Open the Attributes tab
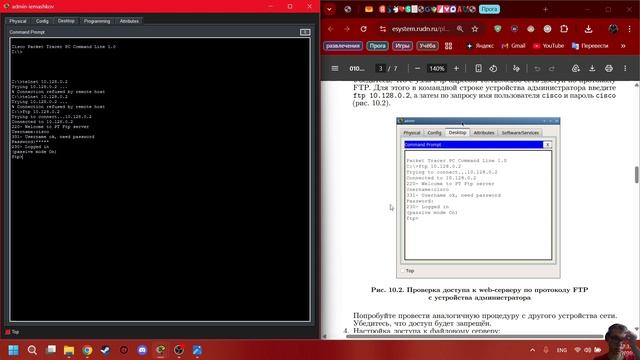The width and height of the screenshot is (640, 360). click(x=129, y=21)
